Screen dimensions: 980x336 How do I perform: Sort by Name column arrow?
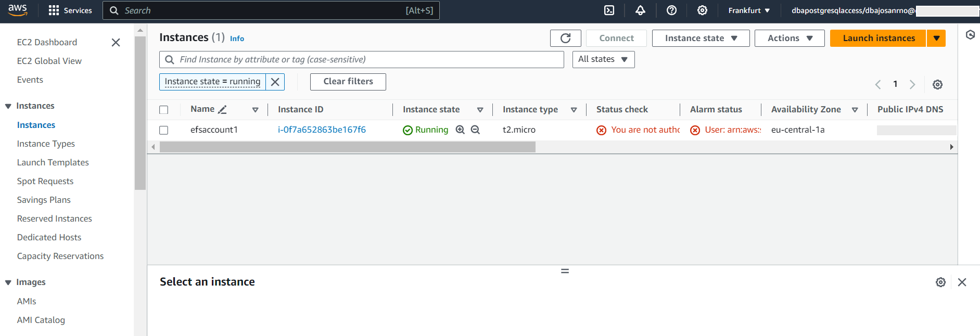[255, 110]
